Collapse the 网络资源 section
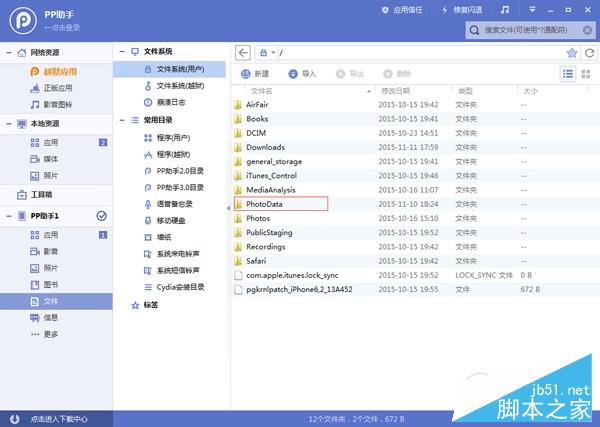Screen dimensions: 600x427 (8, 52)
